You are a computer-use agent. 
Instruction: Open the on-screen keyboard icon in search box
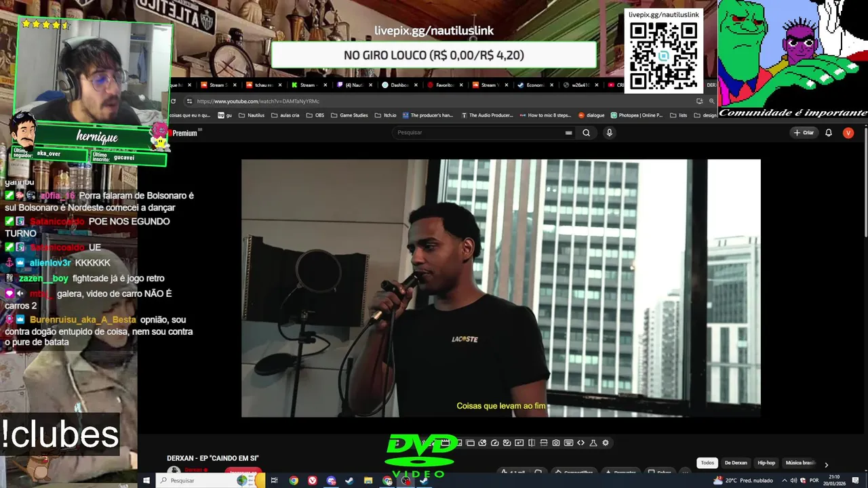[x=568, y=133]
